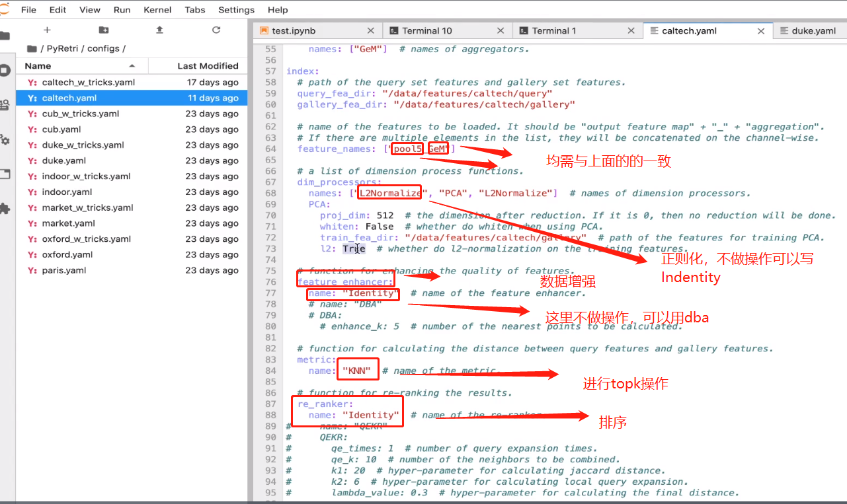Switch to the duke.yaml tab
Image resolution: width=847 pixels, height=504 pixels.
[x=810, y=31]
